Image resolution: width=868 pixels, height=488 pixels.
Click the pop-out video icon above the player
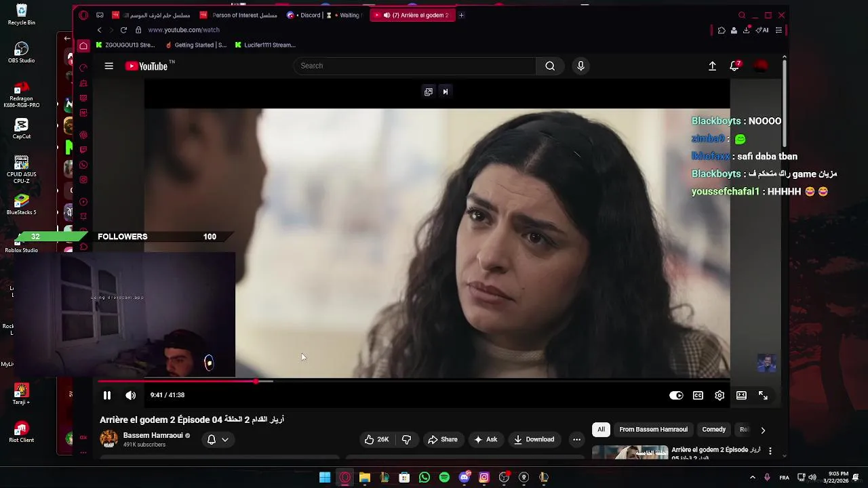coord(429,91)
